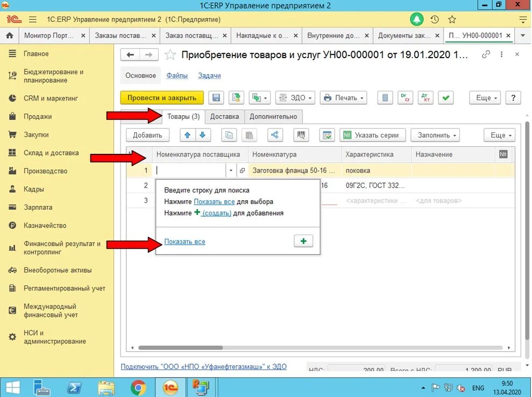Click the horizontal table scrollbar thumb
Image resolution: width=532 pixels, height=397 pixels.
click(181, 348)
